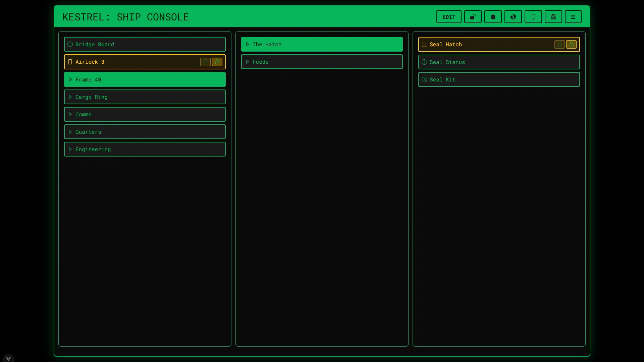Click the info icon beside Seal Kit
Viewport: 644px width, 362px height.
click(424, 79)
